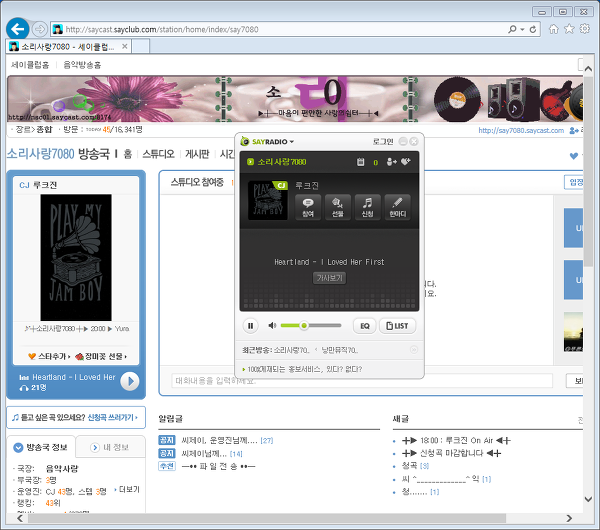Open browser tools gear icon

point(585,29)
